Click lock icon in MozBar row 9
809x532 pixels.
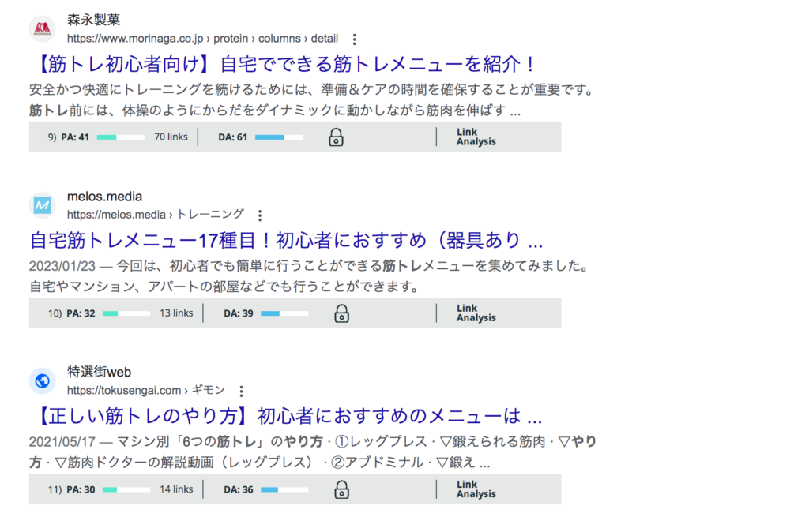[x=336, y=137]
